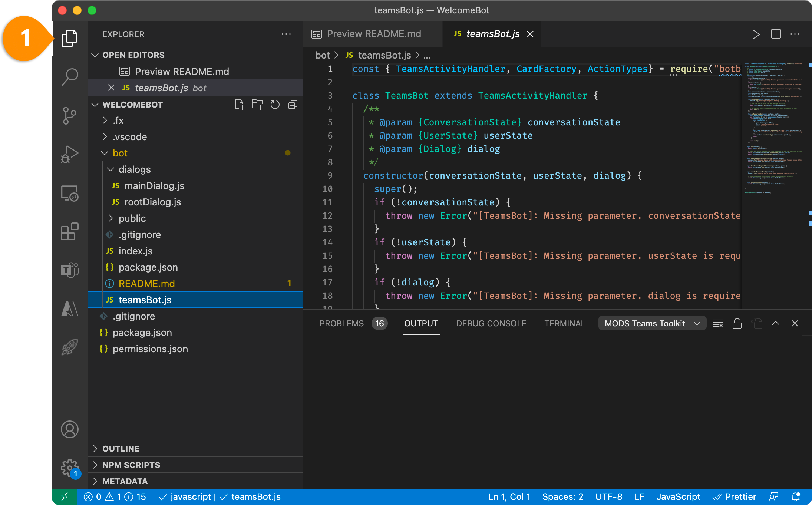
Task: Select README.md in the Explorer
Action: pyautogui.click(x=147, y=283)
